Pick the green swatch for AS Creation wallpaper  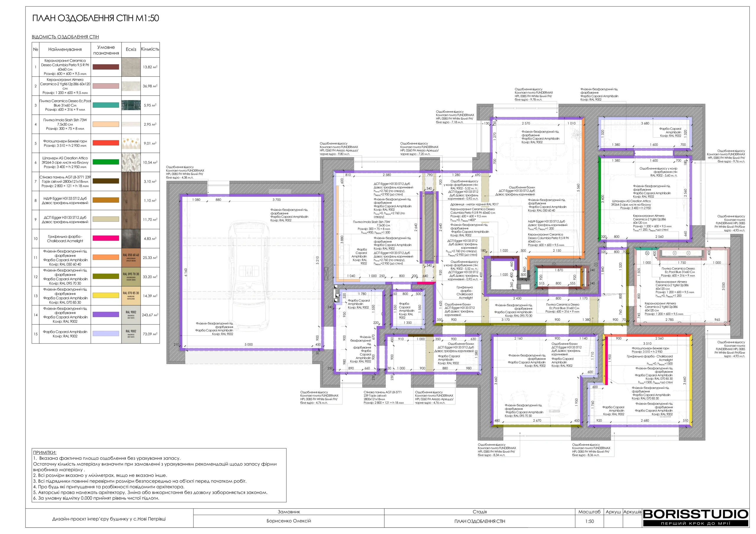[x=106, y=162]
